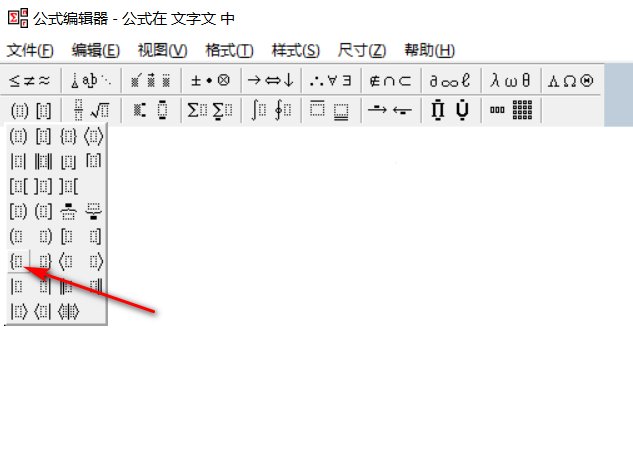Expand the operator symbols palette (±•⊗)
The image size is (633, 465).
210,81
